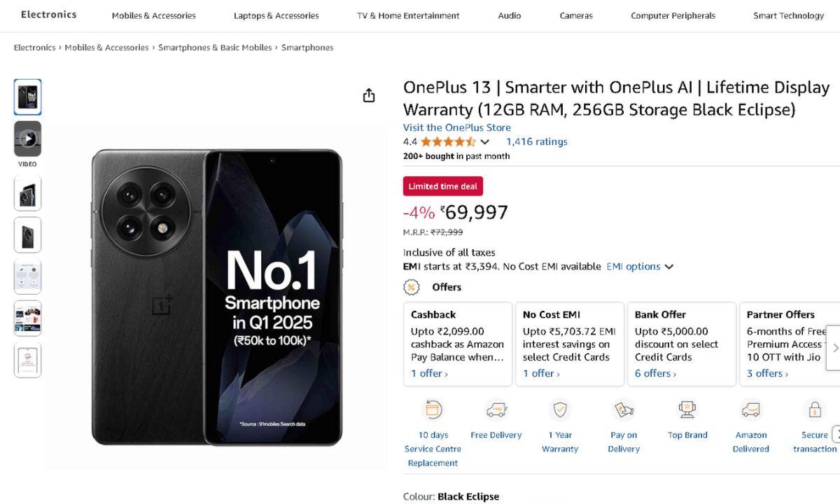
Task: Click the 1 Year Warranty shield icon
Action: (560, 410)
